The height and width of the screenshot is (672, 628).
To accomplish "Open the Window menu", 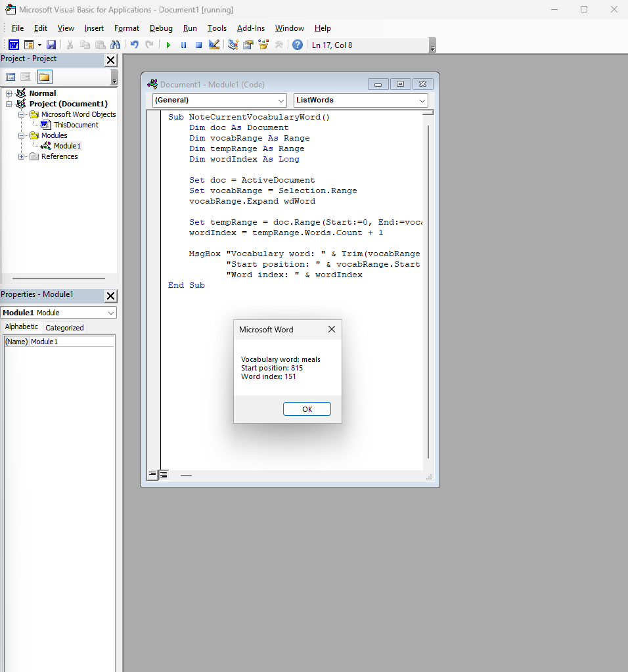I will pos(289,28).
